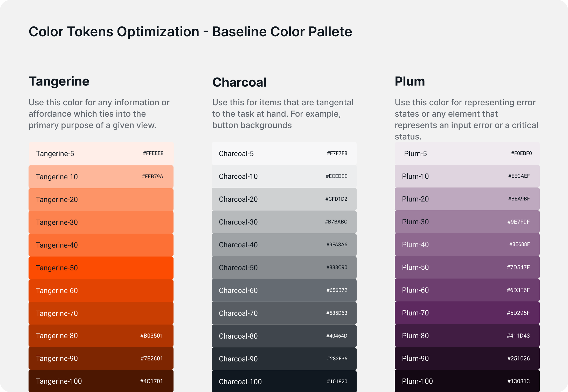Pick the Plum-70 color swatch
The height and width of the screenshot is (392, 568).
(x=467, y=313)
